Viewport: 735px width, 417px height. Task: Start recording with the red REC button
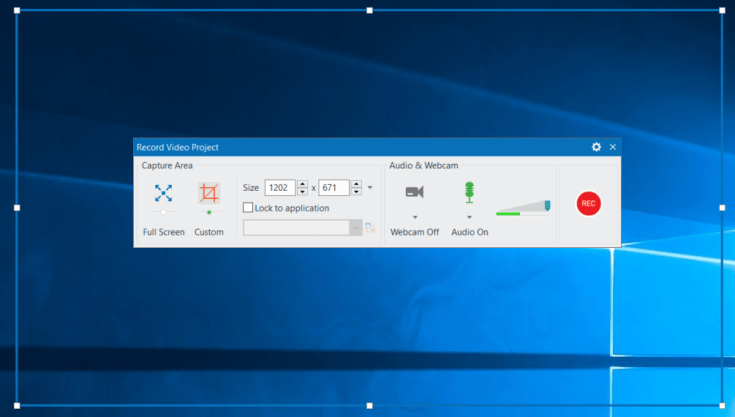pos(589,203)
